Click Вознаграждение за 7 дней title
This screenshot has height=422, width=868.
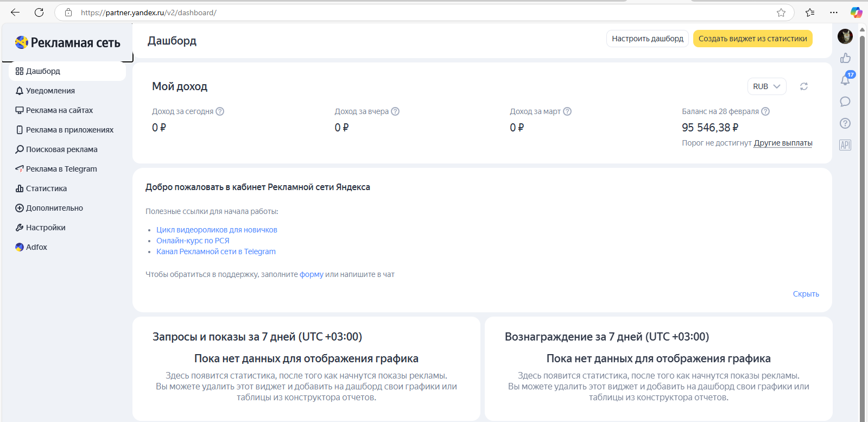click(607, 337)
